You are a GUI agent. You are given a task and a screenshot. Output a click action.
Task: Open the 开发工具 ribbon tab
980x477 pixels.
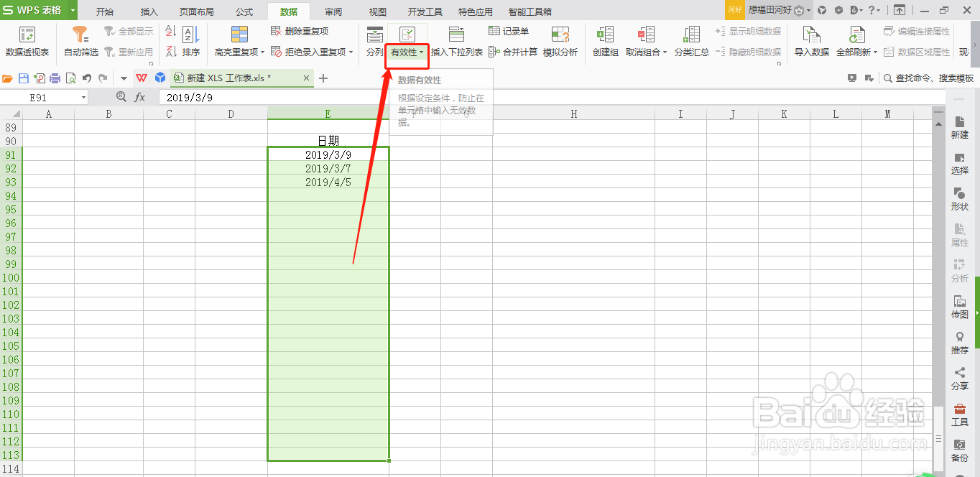click(425, 11)
